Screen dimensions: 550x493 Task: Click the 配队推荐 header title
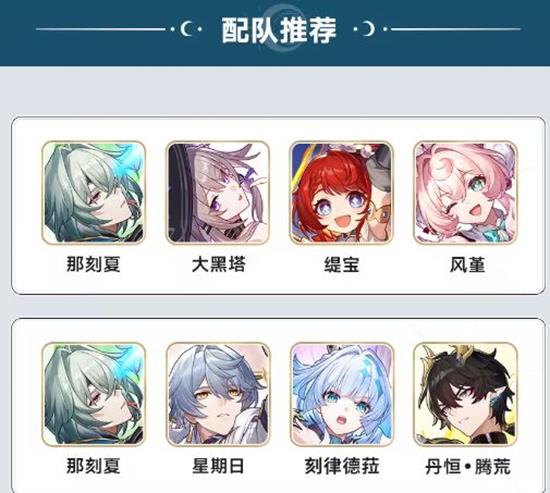click(279, 30)
